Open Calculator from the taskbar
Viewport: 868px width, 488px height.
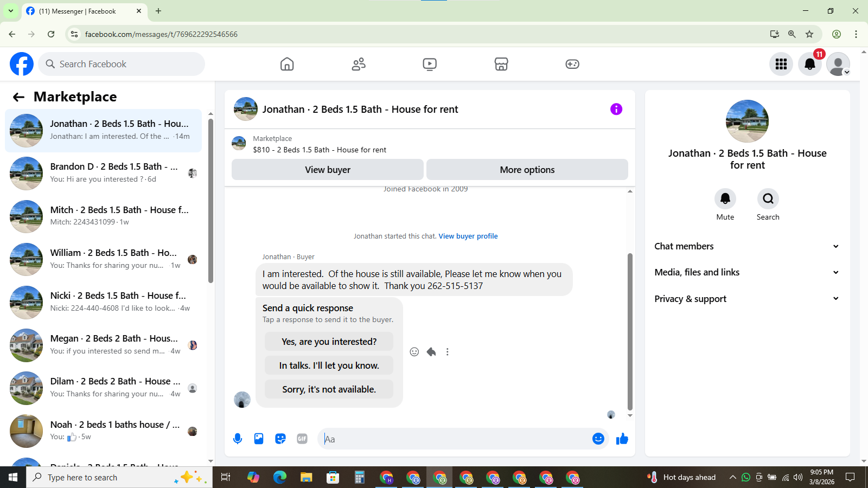tap(359, 477)
